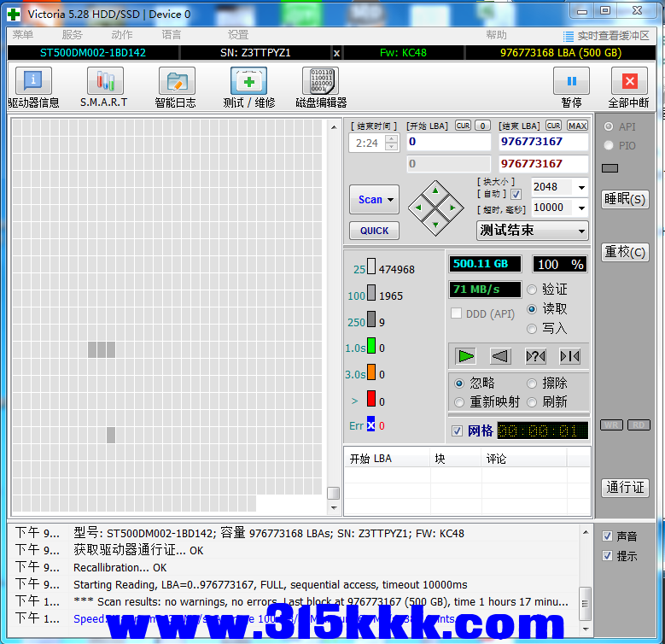
Task: Open the disk editor (磁盘编辑器) icon
Action: [x=321, y=80]
